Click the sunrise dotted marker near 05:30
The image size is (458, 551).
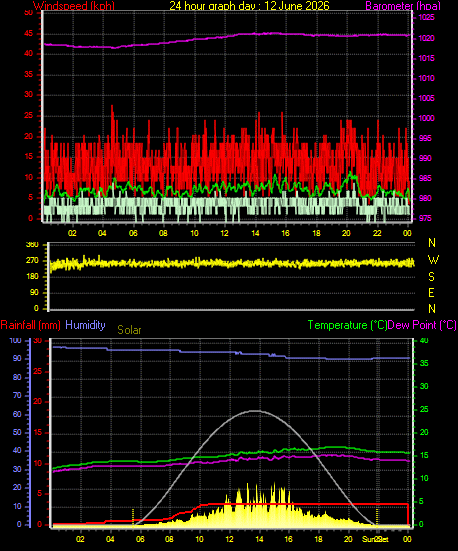click(133, 517)
